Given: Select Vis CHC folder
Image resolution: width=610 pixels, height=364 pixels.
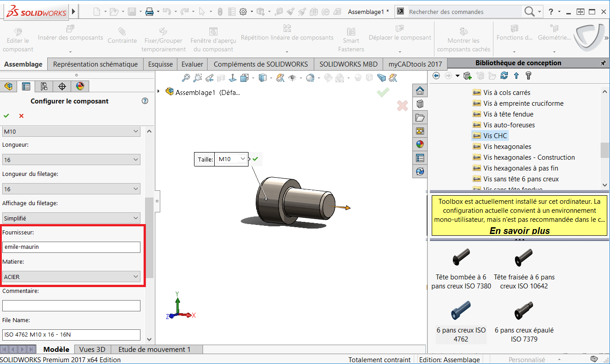Looking at the screenshot, I should point(490,135).
